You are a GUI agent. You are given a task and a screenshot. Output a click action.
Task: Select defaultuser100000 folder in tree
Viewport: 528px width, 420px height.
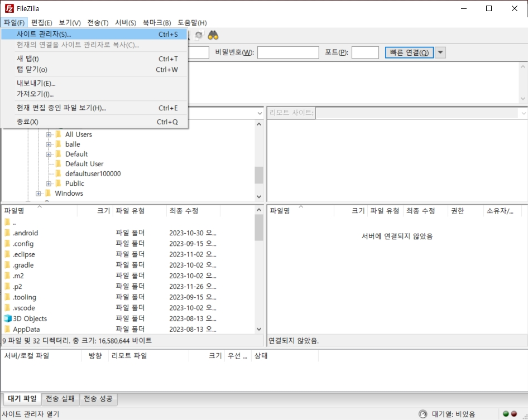[93, 173]
